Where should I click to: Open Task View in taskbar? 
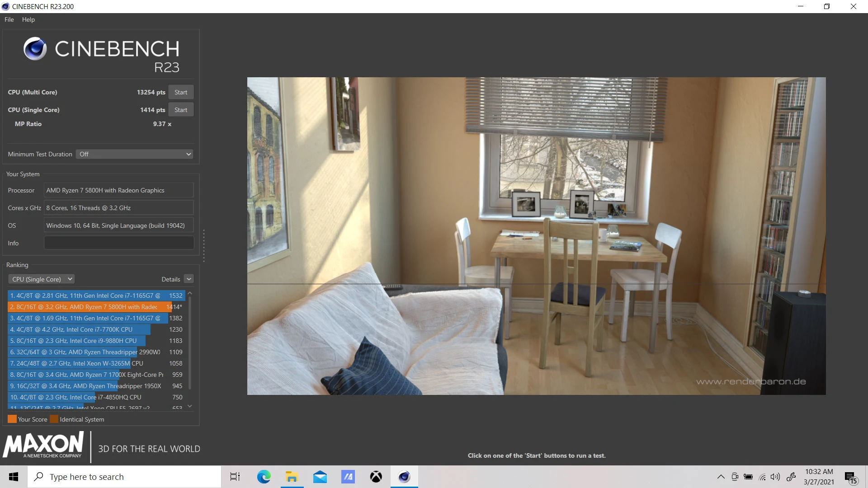pos(235,477)
